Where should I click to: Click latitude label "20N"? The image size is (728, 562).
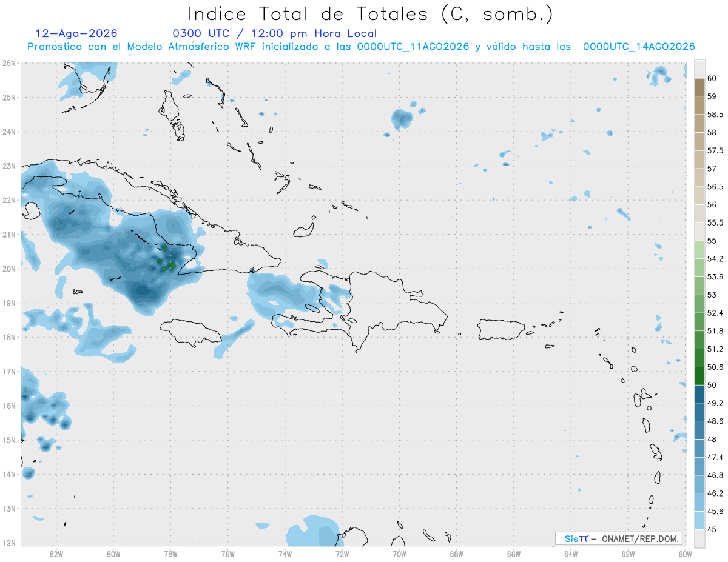[9, 269]
